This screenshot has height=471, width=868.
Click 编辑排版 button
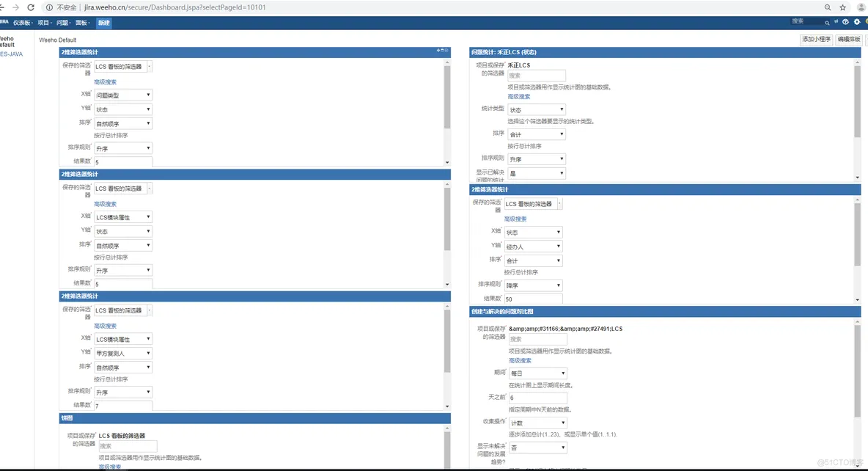[849, 40]
